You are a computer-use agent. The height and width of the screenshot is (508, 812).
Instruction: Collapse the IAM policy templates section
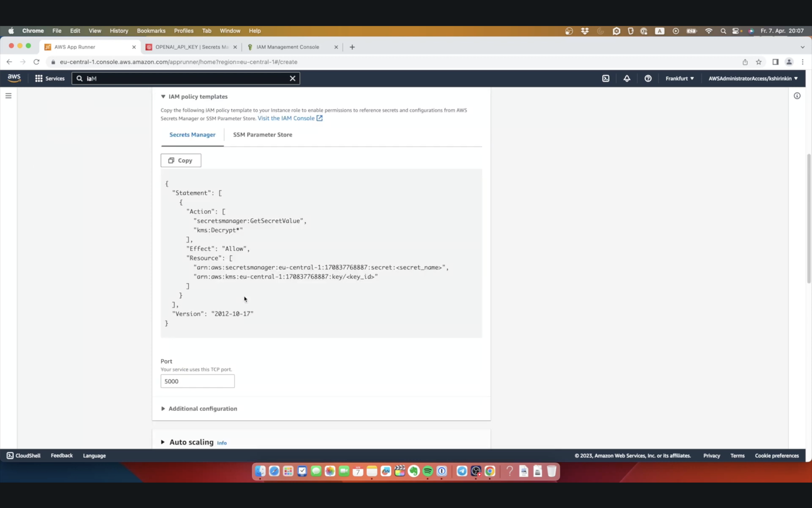click(194, 97)
